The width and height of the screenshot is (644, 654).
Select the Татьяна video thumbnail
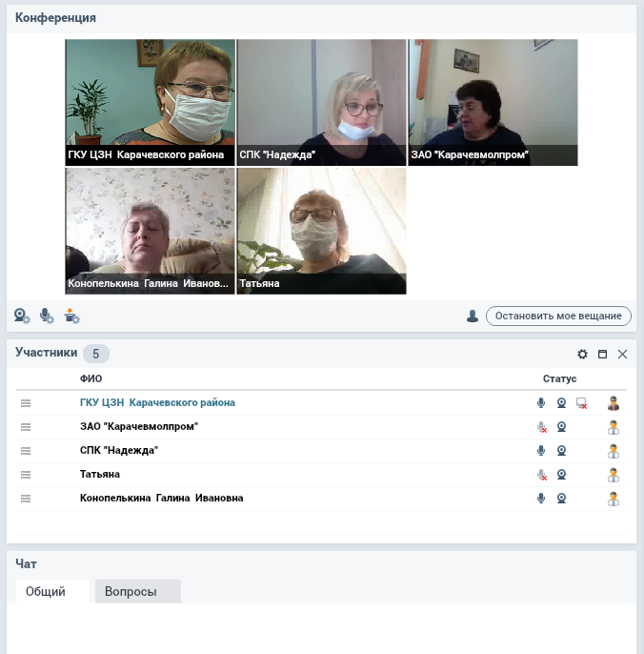coord(321,231)
